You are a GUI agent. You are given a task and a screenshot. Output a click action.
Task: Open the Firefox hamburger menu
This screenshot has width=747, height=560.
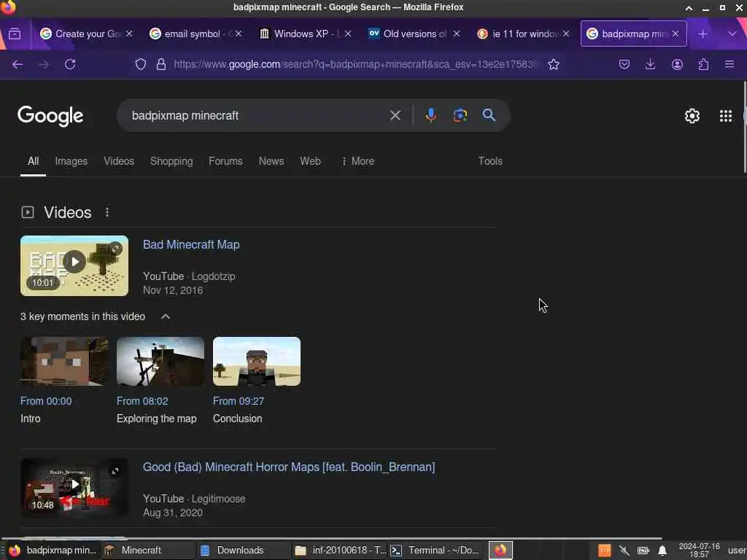pos(729,64)
